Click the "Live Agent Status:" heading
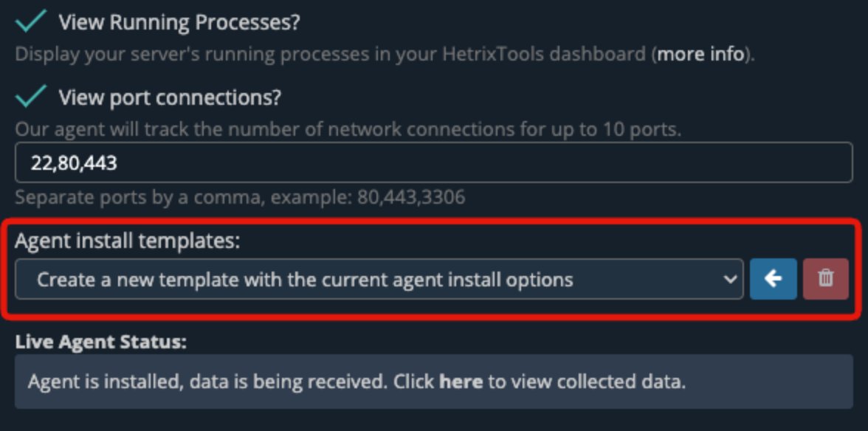Image resolution: width=868 pixels, height=431 pixels. [x=101, y=342]
